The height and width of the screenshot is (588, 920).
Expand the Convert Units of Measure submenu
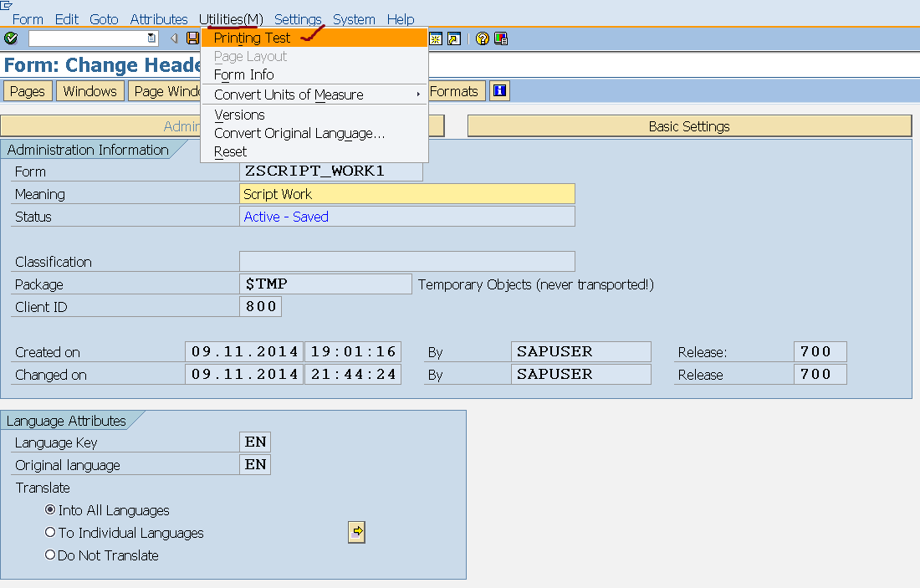(x=418, y=95)
